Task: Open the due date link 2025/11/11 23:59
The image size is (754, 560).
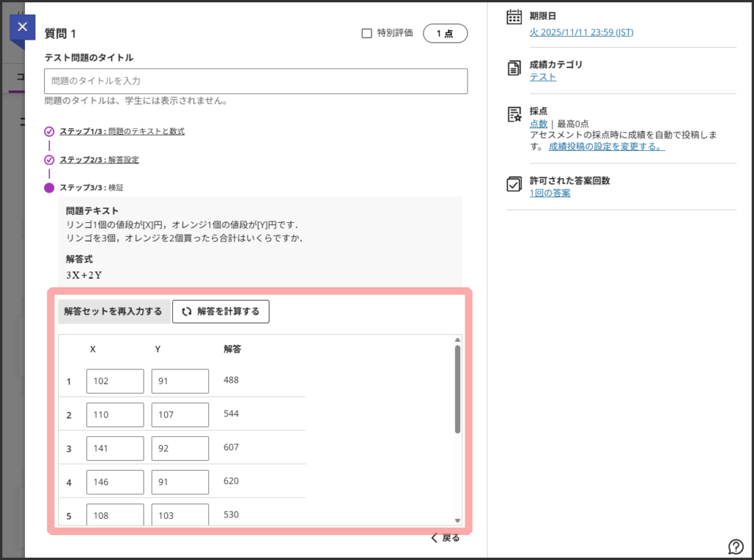Action: 581,32
